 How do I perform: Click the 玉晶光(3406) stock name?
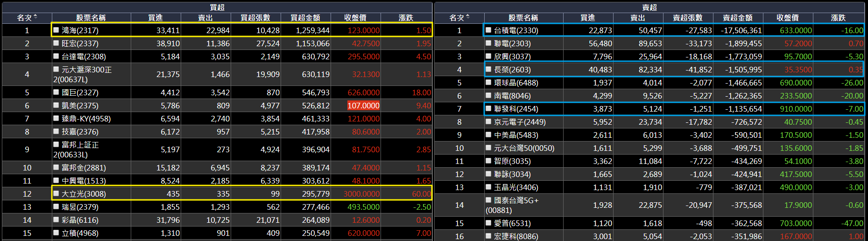(516, 187)
